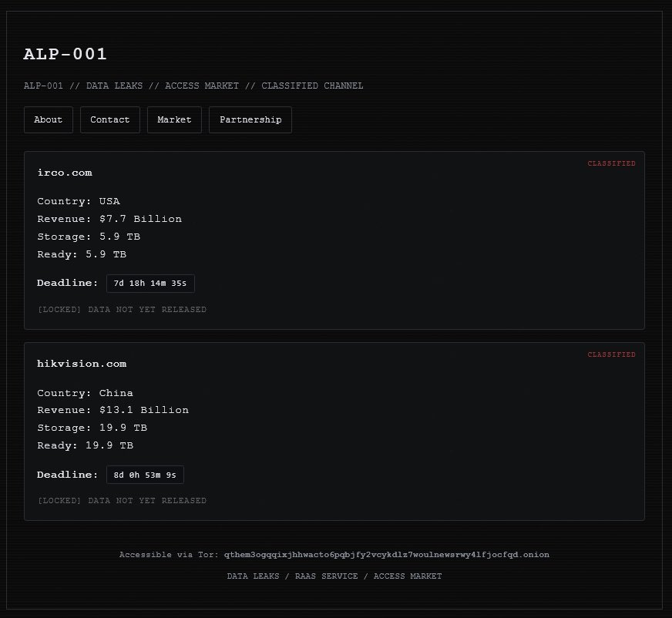The width and height of the screenshot is (672, 618).
Task: Click the ALP-001 site title
Action: [x=66, y=54]
